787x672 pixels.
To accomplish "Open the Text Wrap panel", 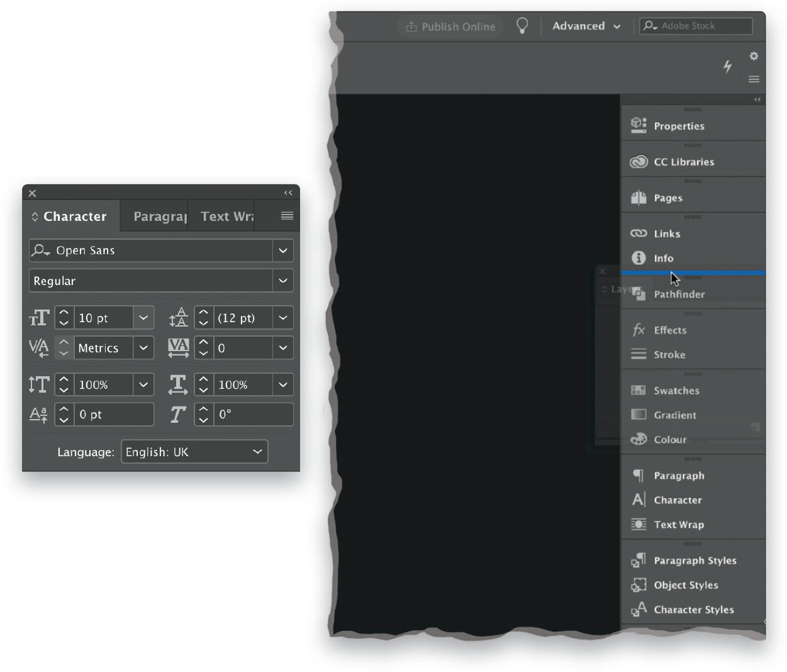I will (x=678, y=524).
